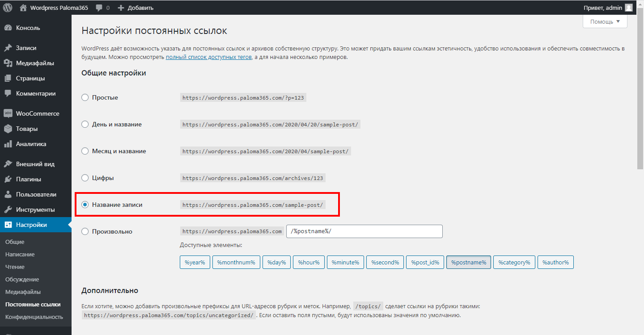Viewport: 644px width, 335px height.
Task: Open "полный список доступных тегов" link
Action: pos(209,57)
